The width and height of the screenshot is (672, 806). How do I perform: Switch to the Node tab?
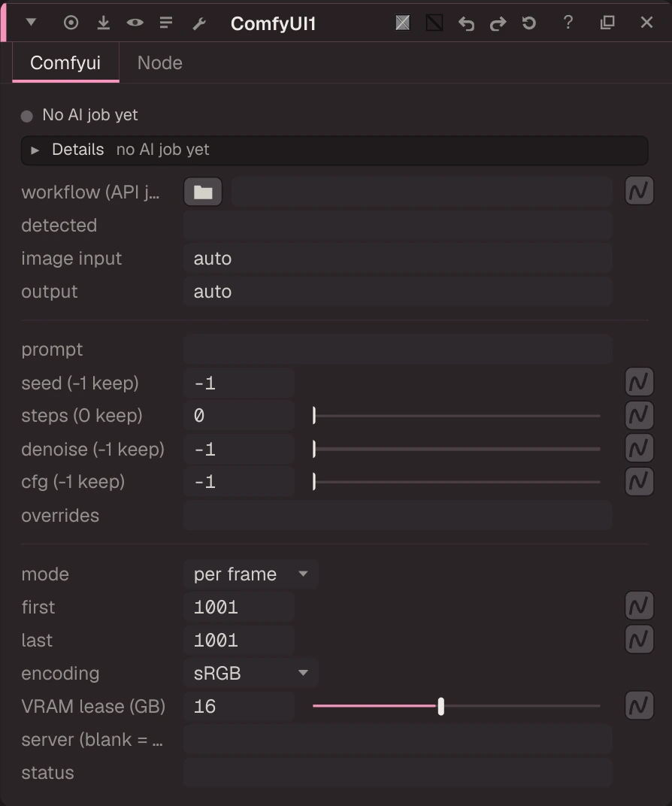pyautogui.click(x=160, y=62)
